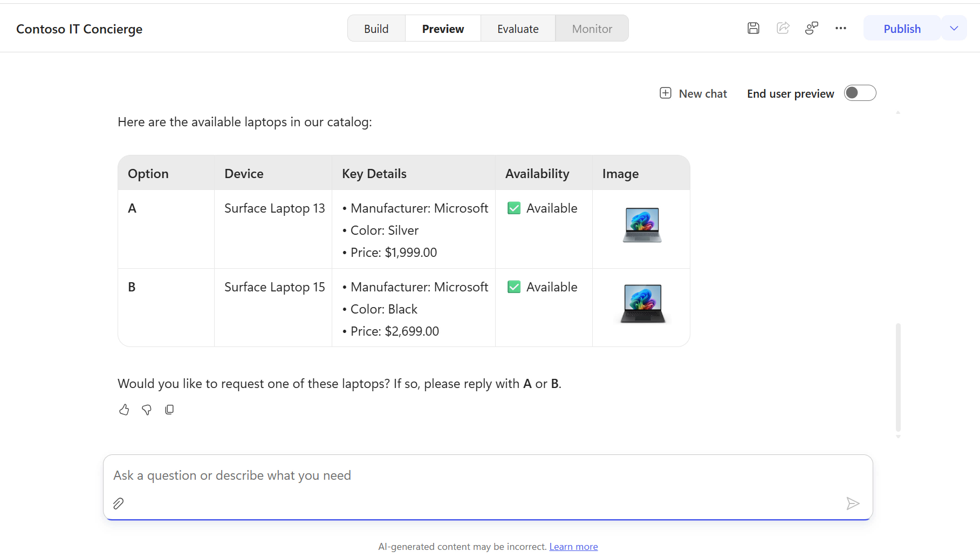This screenshot has height=558, width=980.
Task: Open the Evaluate tab
Action: click(x=518, y=29)
